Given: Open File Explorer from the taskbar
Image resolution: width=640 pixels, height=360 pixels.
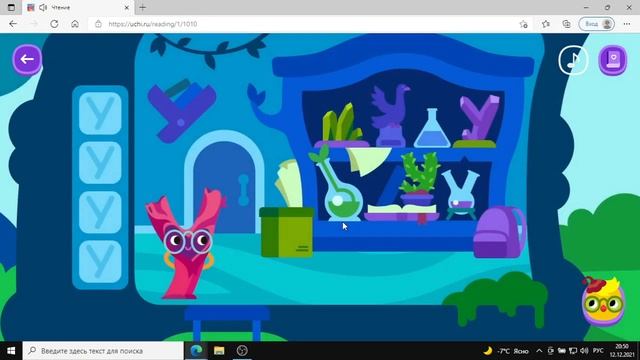Looking at the screenshot, I should click(x=219, y=351).
